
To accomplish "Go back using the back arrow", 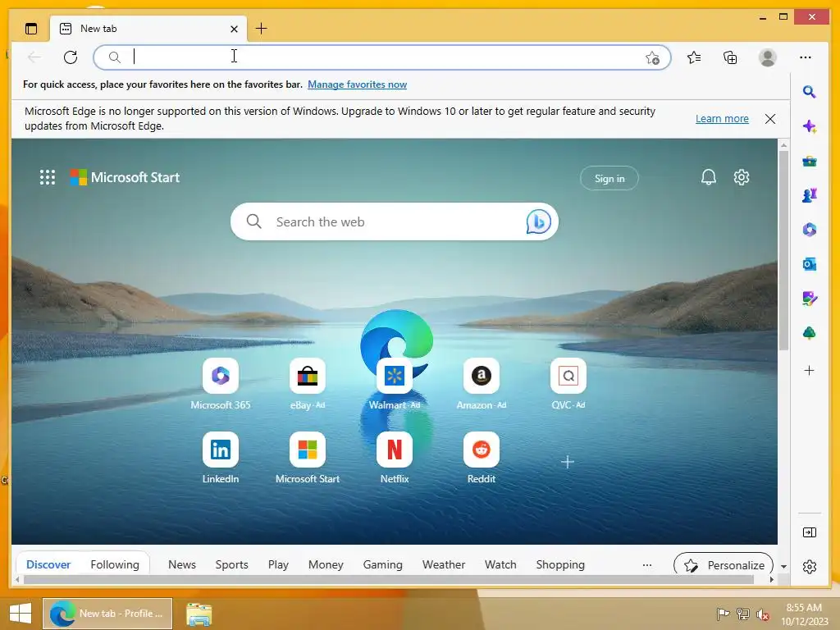I will coord(34,57).
